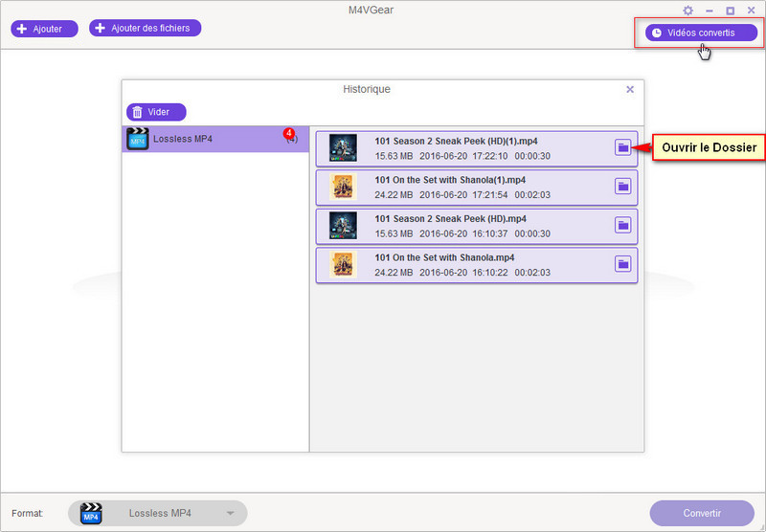Click the Lossless MP4 clapperboard icon in sidebar
Image resolution: width=766 pixels, height=532 pixels.
(x=138, y=139)
